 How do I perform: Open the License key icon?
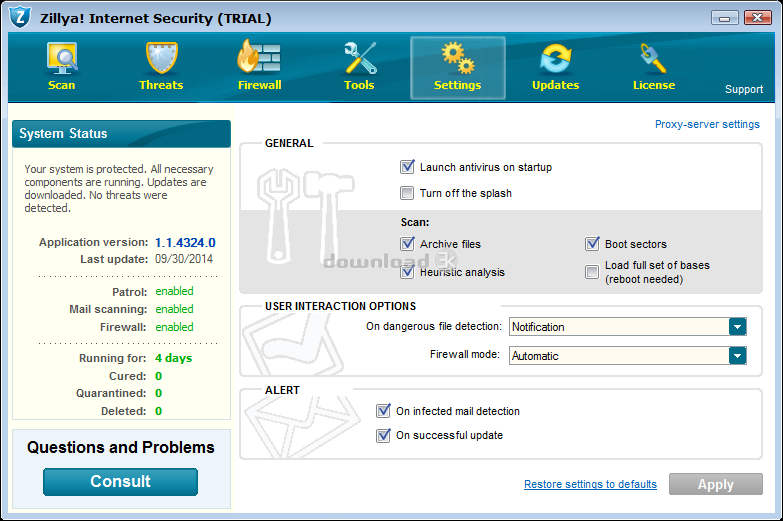point(653,60)
